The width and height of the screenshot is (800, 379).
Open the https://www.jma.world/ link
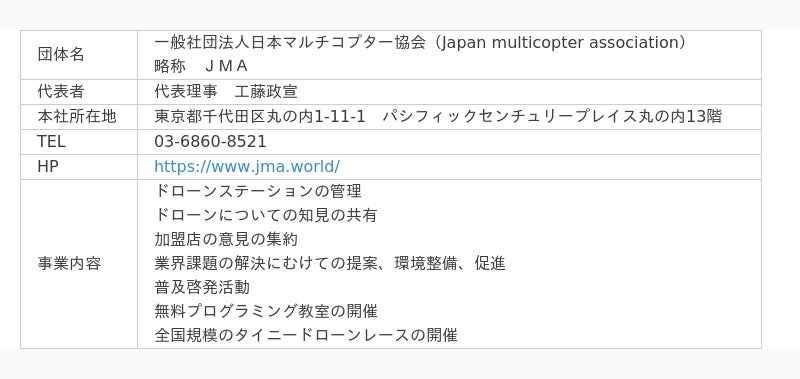point(247,167)
